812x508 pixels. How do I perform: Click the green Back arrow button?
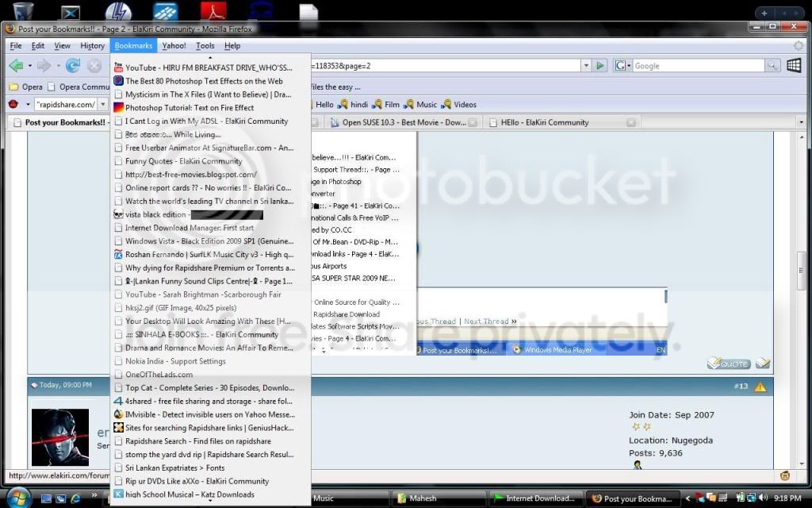[x=17, y=65]
